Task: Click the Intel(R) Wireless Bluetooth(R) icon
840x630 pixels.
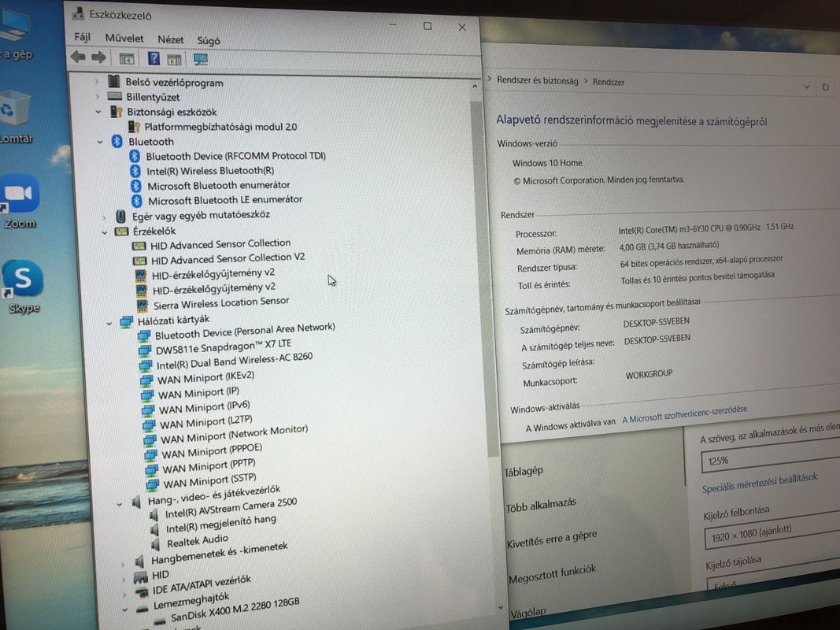Action: (x=135, y=171)
